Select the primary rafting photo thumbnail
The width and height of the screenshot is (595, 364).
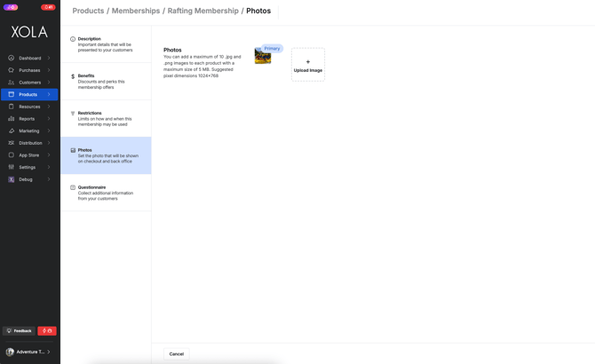coord(263,56)
